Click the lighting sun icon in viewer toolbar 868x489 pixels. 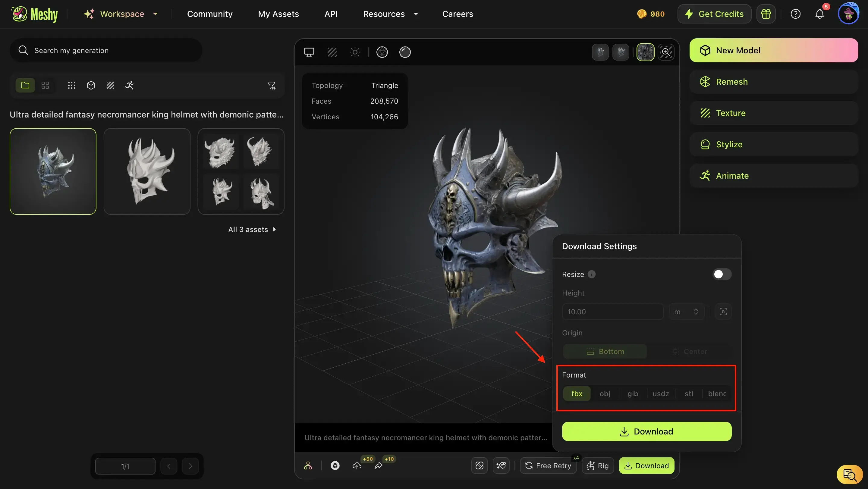[355, 52]
